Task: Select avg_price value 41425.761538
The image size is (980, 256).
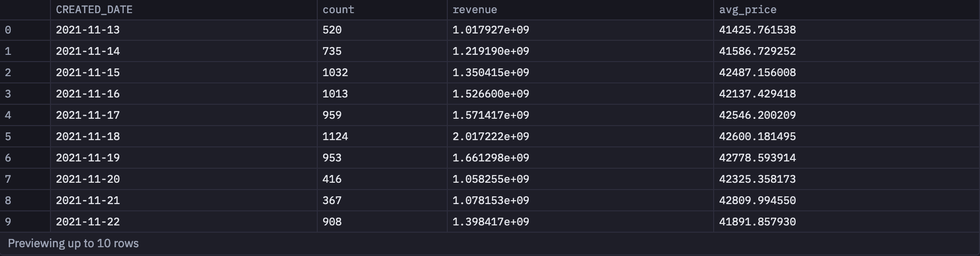Action: (758, 30)
